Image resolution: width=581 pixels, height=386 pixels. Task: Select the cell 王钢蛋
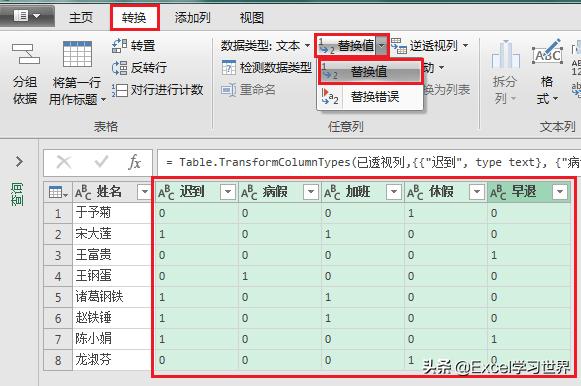[112, 276]
